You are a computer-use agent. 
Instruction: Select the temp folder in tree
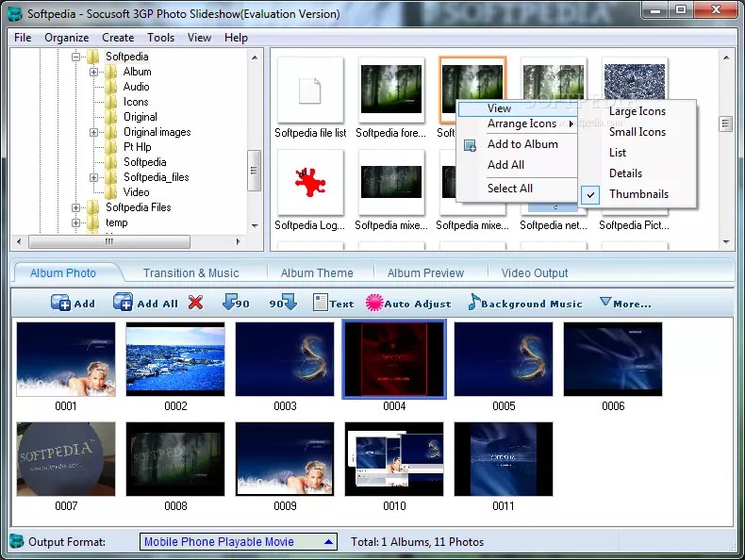tap(116, 222)
